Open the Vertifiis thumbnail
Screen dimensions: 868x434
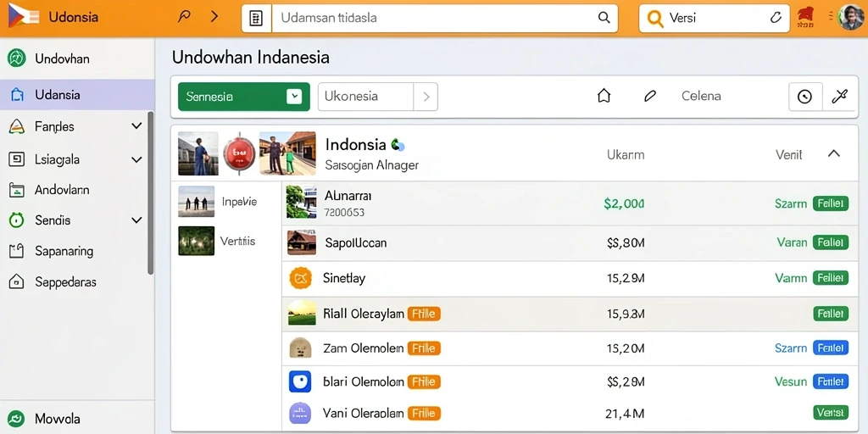point(196,241)
